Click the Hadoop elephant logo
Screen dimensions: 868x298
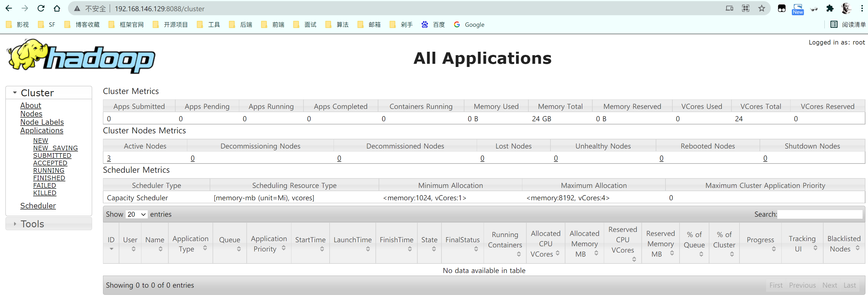[81, 56]
